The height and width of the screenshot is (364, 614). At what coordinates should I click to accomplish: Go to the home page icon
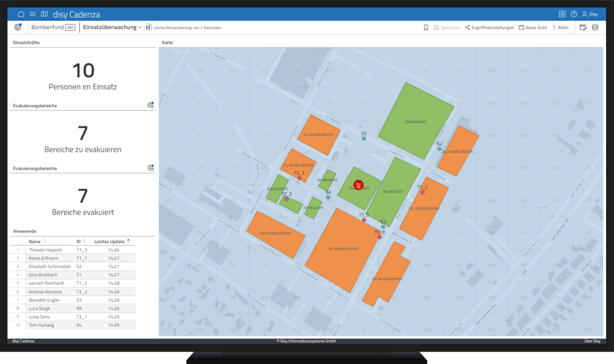click(x=20, y=14)
